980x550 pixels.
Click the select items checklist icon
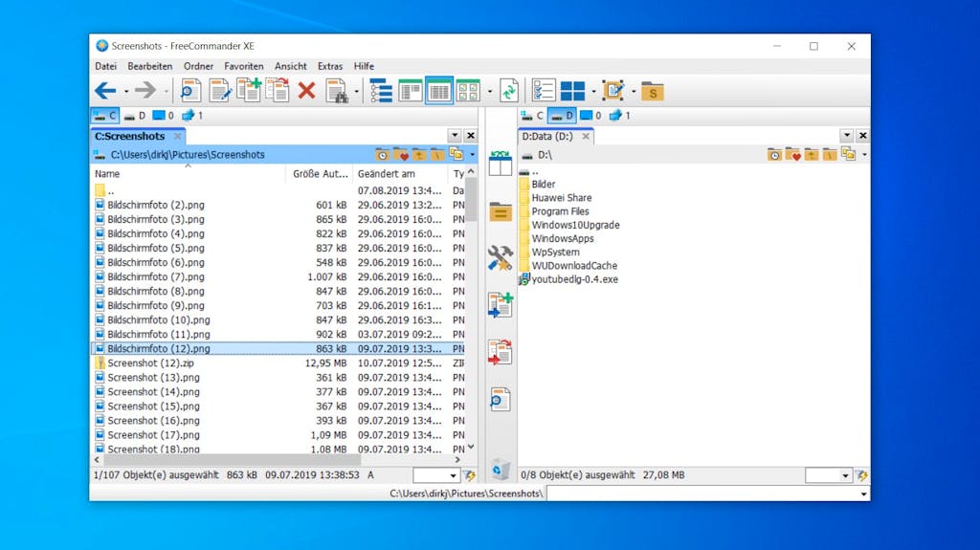(544, 91)
